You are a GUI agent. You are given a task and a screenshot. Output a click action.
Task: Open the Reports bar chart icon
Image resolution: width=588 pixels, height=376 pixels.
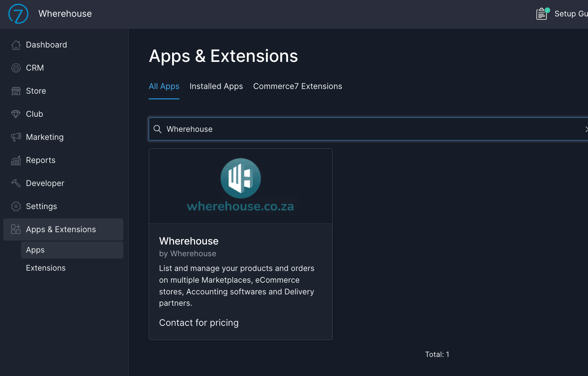16,160
